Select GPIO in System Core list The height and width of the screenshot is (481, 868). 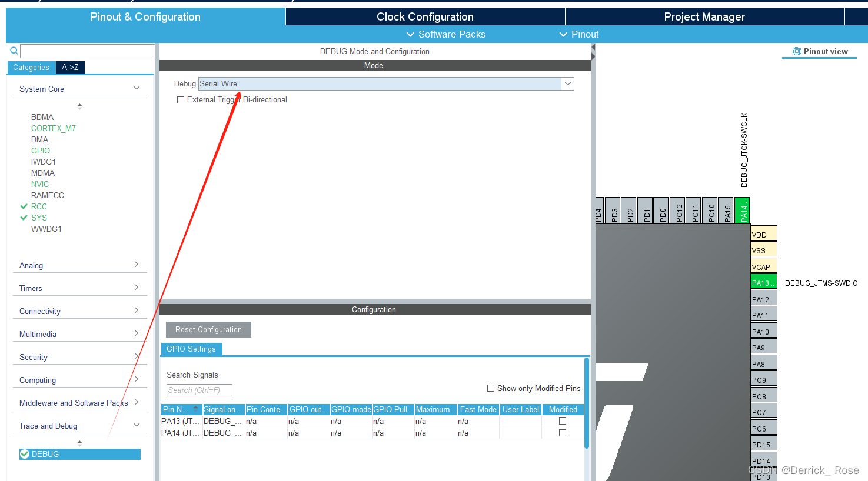[41, 151]
